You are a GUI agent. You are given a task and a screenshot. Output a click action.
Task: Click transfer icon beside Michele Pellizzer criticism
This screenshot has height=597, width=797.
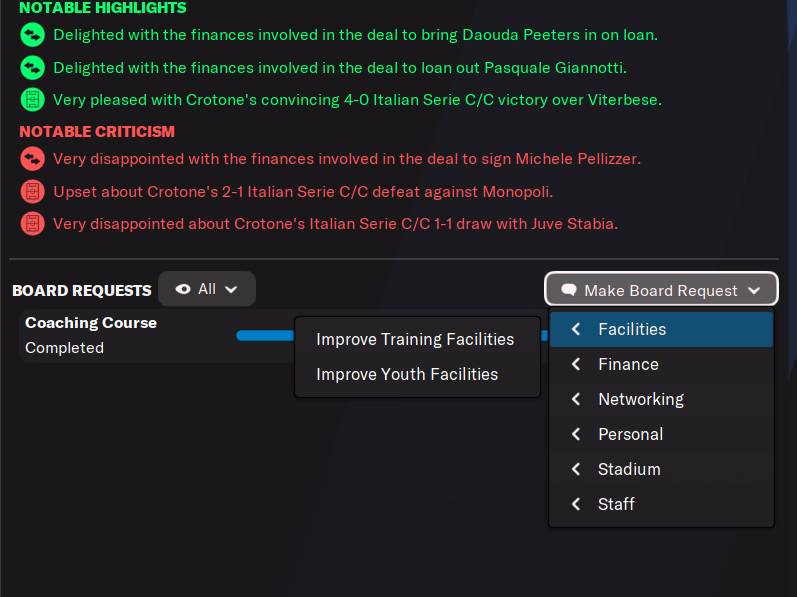click(33, 158)
